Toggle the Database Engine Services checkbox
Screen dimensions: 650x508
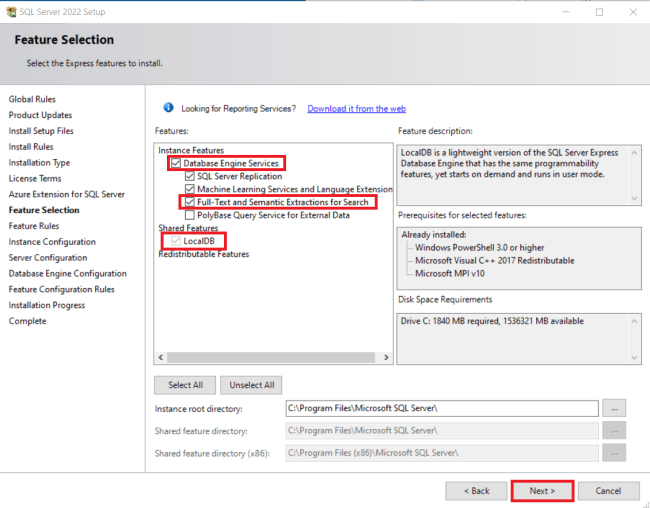176,163
